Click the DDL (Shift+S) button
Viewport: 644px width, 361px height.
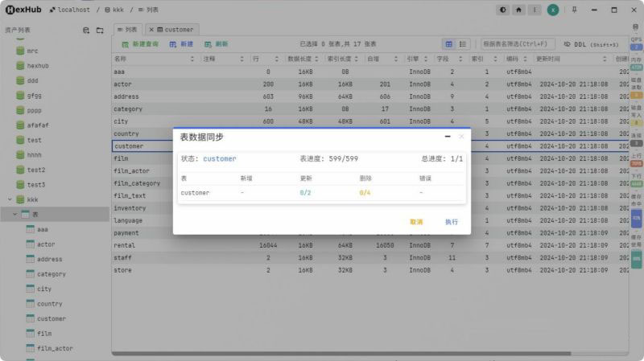coord(591,44)
